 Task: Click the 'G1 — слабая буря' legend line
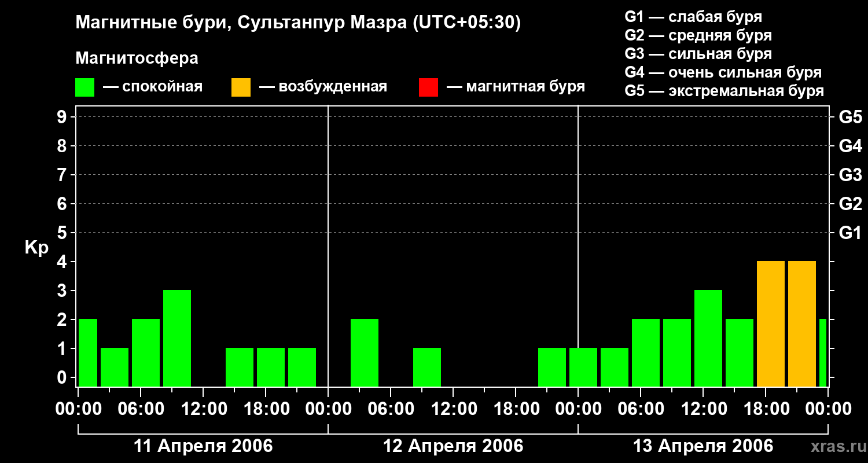pyautogui.click(x=693, y=17)
